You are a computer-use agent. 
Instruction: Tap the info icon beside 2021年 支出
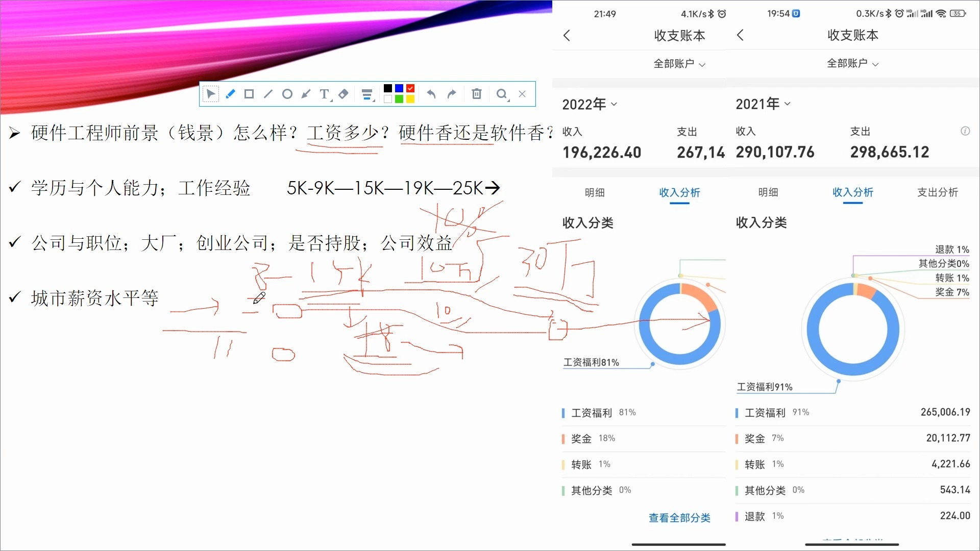(x=965, y=131)
